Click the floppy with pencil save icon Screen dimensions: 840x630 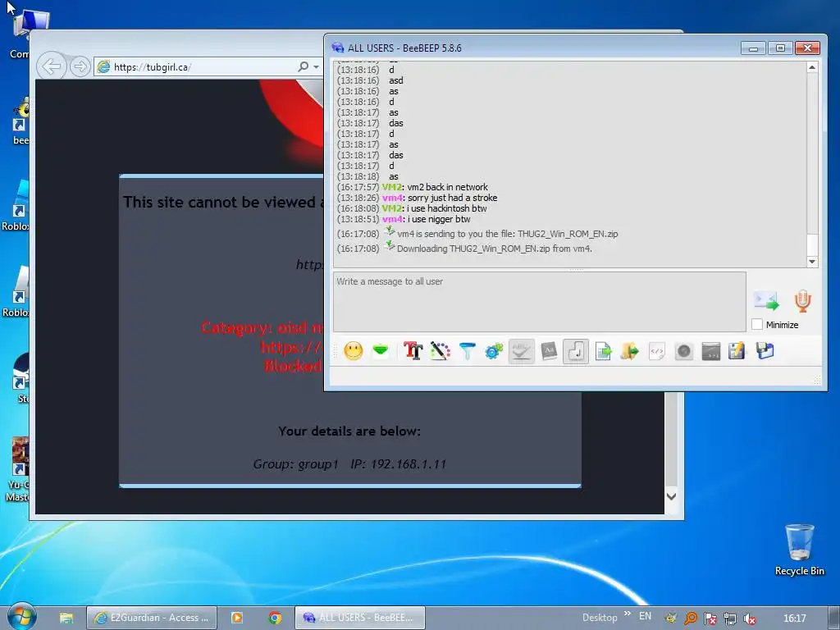point(737,351)
